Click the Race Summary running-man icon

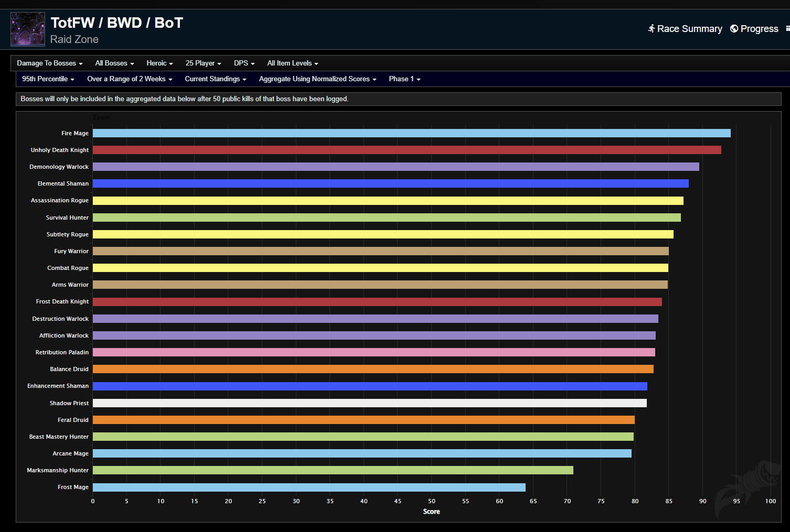(651, 28)
